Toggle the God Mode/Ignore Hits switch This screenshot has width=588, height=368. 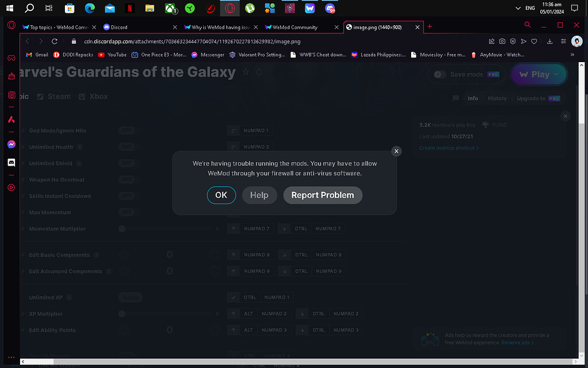click(127, 131)
